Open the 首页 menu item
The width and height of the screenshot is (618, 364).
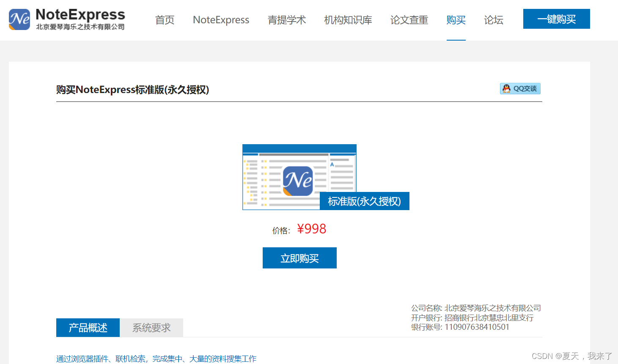[x=165, y=20]
